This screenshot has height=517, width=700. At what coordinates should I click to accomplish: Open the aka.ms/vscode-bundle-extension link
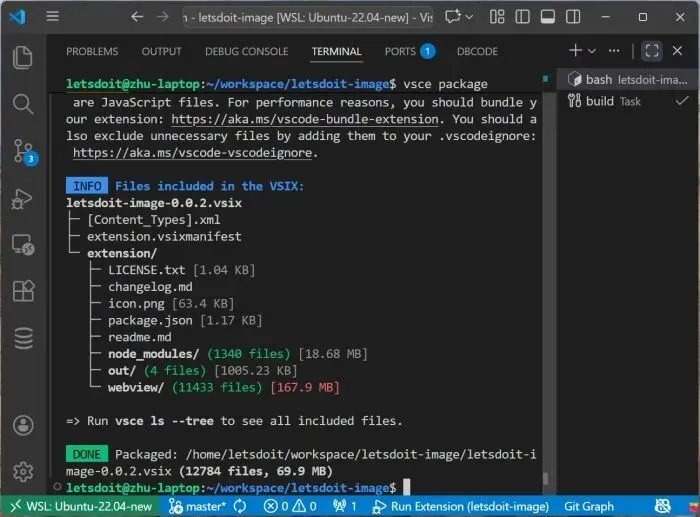pyautogui.click(x=305, y=119)
